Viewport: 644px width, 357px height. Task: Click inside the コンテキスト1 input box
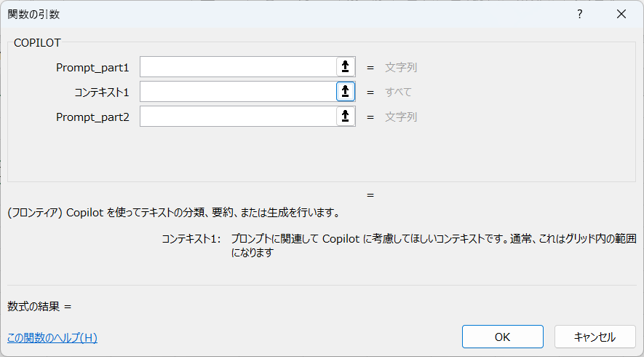tap(238, 91)
